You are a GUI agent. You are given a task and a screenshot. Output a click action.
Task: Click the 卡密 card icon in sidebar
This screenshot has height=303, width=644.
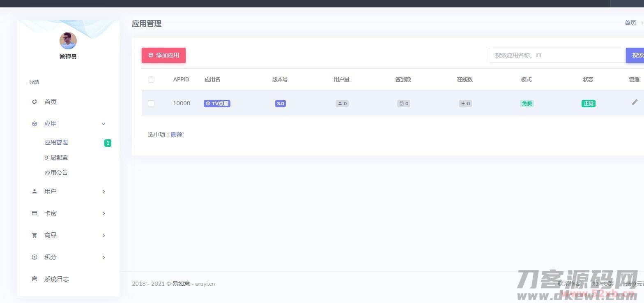pyautogui.click(x=34, y=213)
